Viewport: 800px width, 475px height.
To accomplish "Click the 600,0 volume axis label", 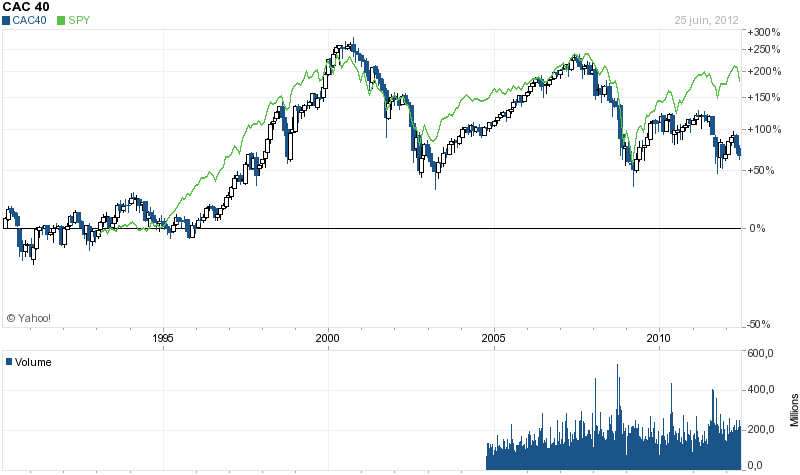I will click(760, 353).
